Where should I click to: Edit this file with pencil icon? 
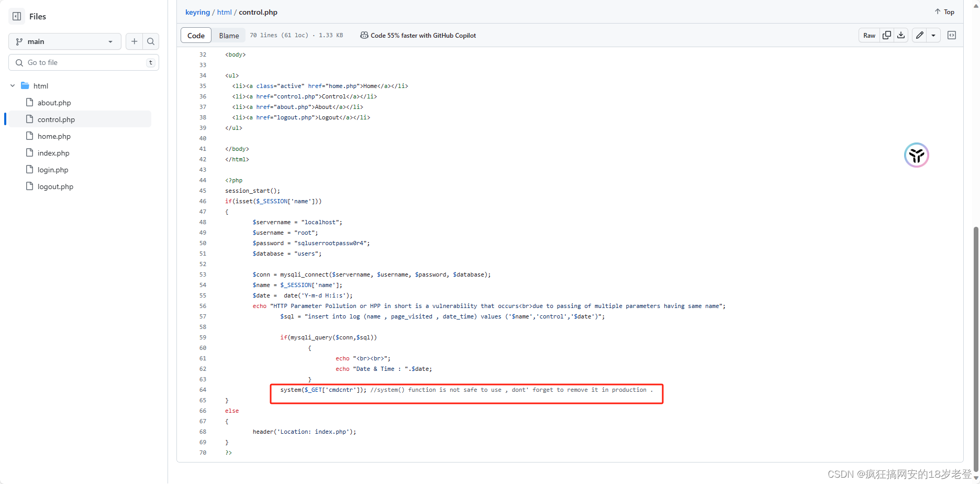click(920, 35)
